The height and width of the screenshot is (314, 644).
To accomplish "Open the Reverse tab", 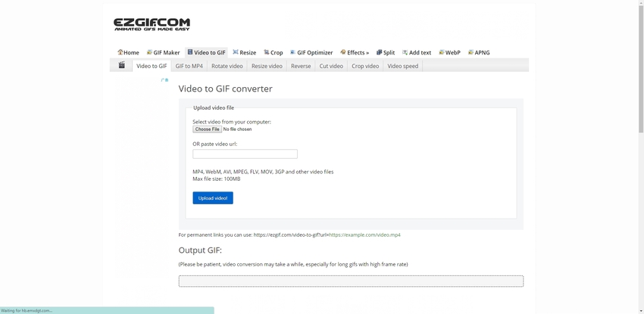I will [x=301, y=66].
